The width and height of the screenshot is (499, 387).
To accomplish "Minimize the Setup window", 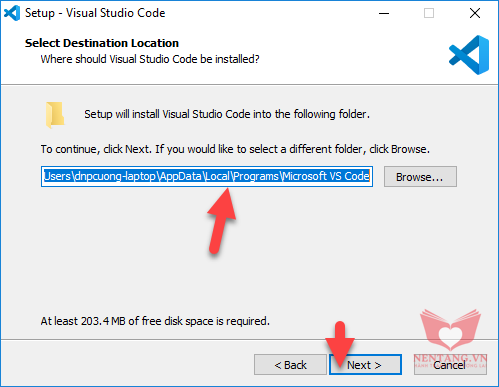I will pos(384,13).
